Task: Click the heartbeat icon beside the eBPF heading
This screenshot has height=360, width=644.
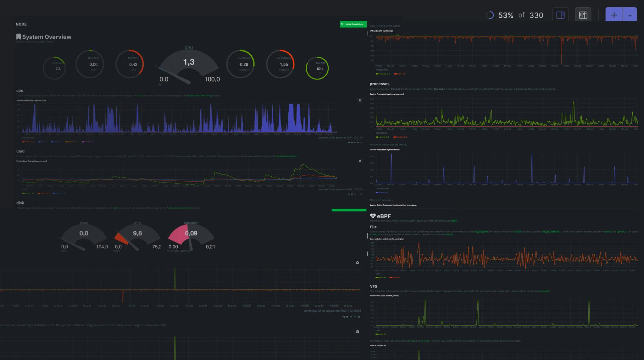Action: coord(373,216)
